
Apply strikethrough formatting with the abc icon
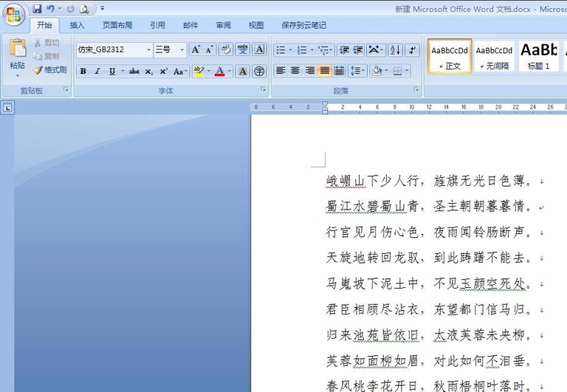click(134, 72)
